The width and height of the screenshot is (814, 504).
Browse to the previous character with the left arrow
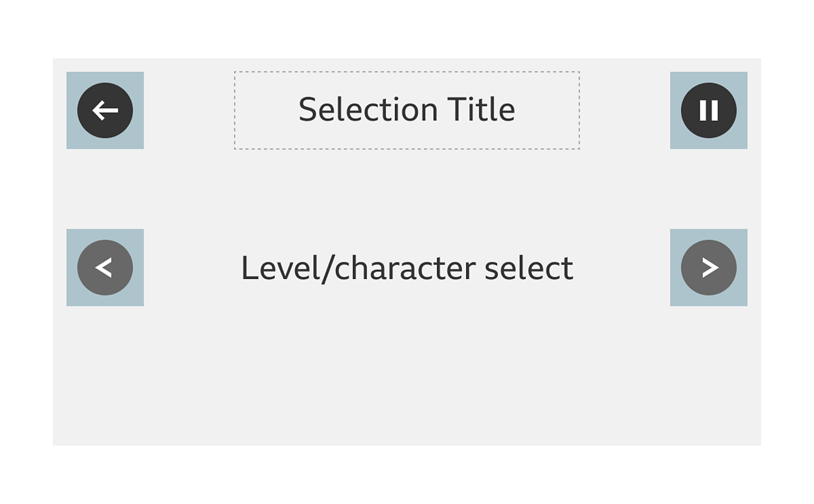click(105, 267)
